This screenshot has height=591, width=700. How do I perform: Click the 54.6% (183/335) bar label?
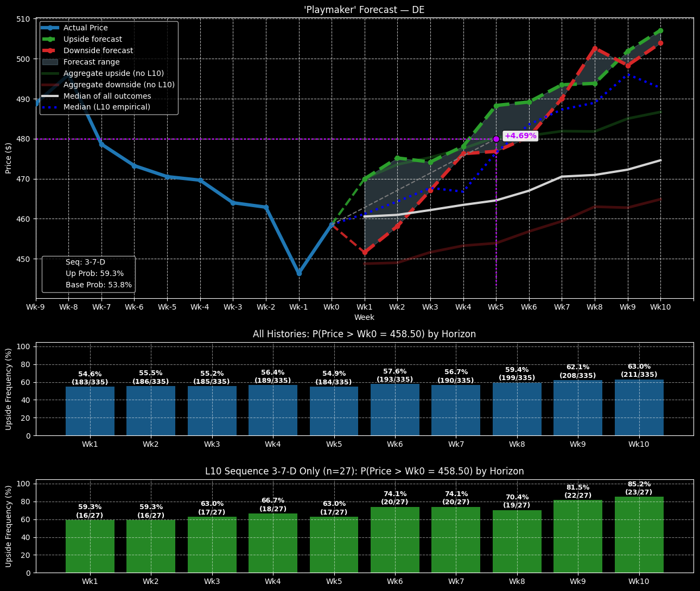click(x=90, y=378)
